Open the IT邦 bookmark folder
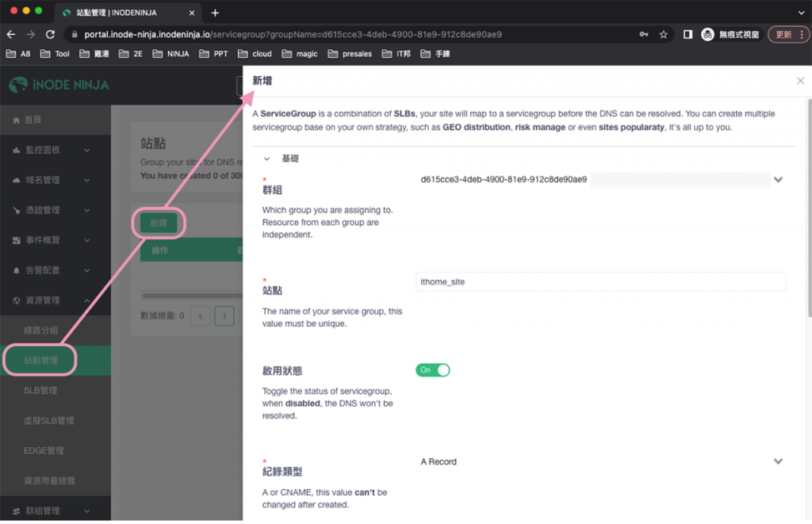The image size is (812, 524). [x=396, y=54]
